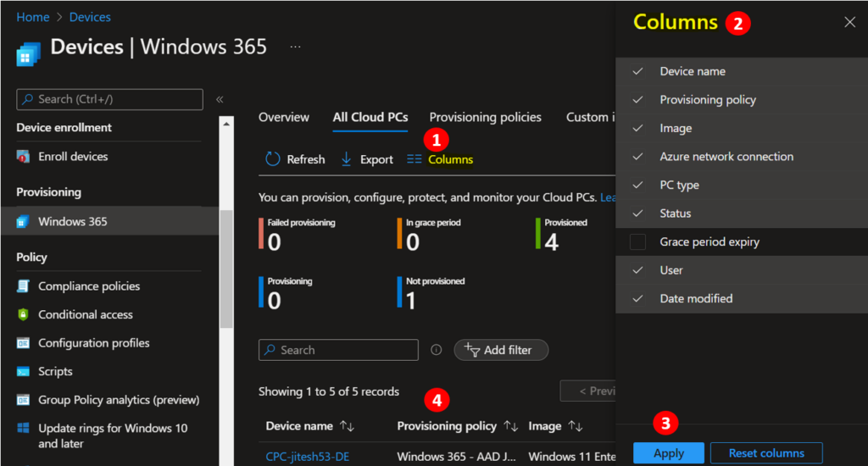Click the Conditional access shield icon
Viewport: 868px width, 466px height.
[x=23, y=314]
